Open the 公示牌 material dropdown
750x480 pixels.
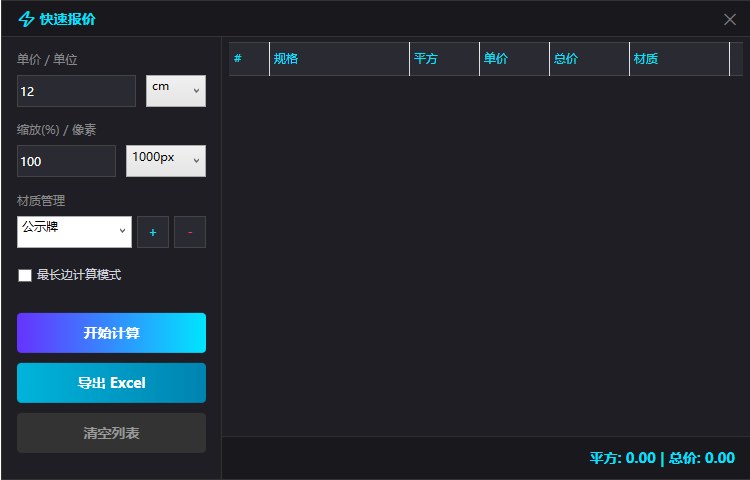pyautogui.click(x=74, y=232)
